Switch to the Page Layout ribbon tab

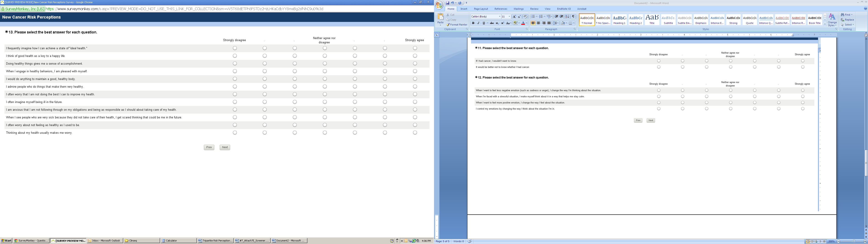[481, 9]
